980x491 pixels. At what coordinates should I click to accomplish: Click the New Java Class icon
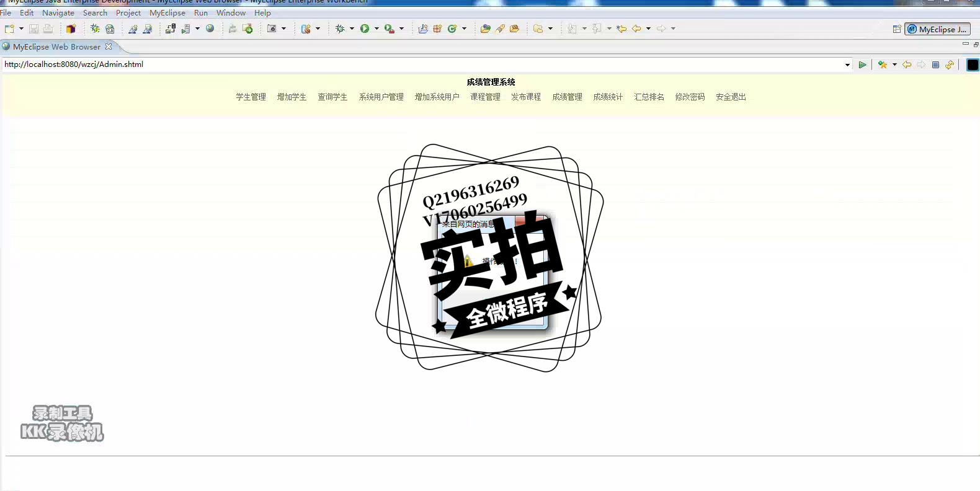click(x=452, y=29)
